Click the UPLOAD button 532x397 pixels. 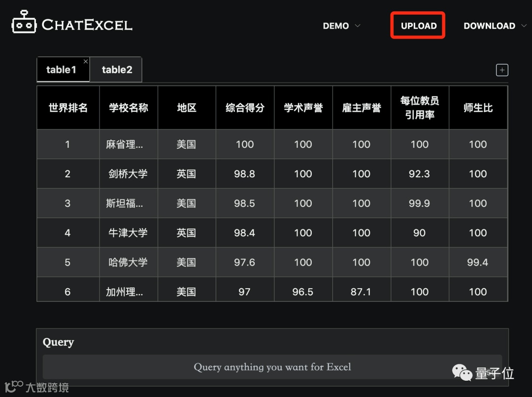tap(418, 26)
